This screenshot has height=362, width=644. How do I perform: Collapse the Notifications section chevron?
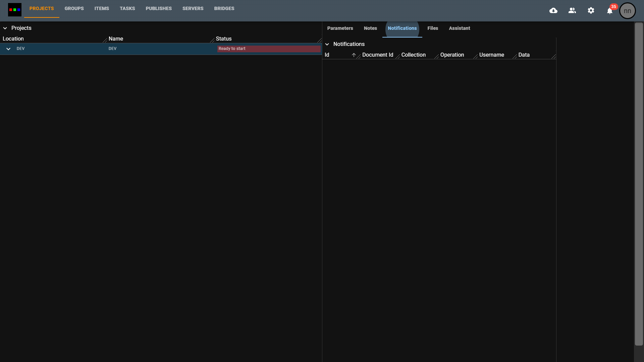pyautogui.click(x=327, y=44)
